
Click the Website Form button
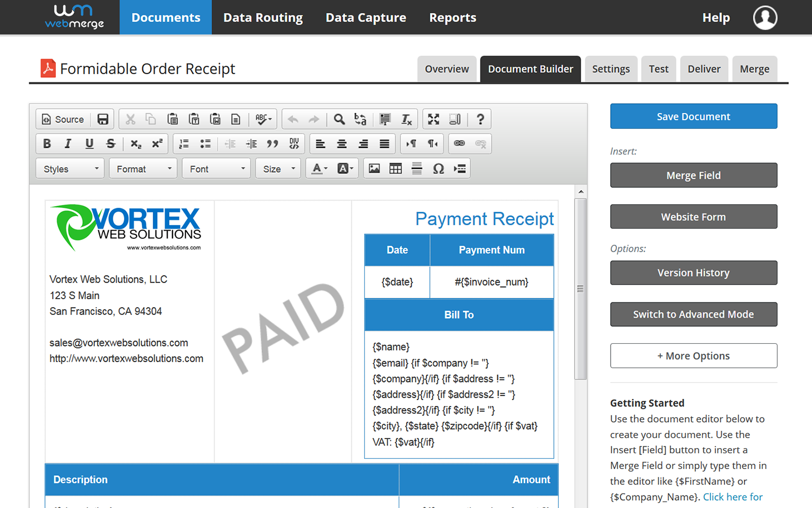click(x=694, y=217)
